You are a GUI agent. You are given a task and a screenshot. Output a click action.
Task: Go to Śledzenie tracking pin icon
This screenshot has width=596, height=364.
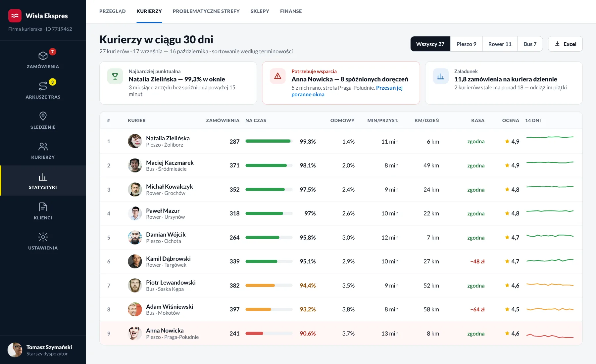tap(43, 116)
